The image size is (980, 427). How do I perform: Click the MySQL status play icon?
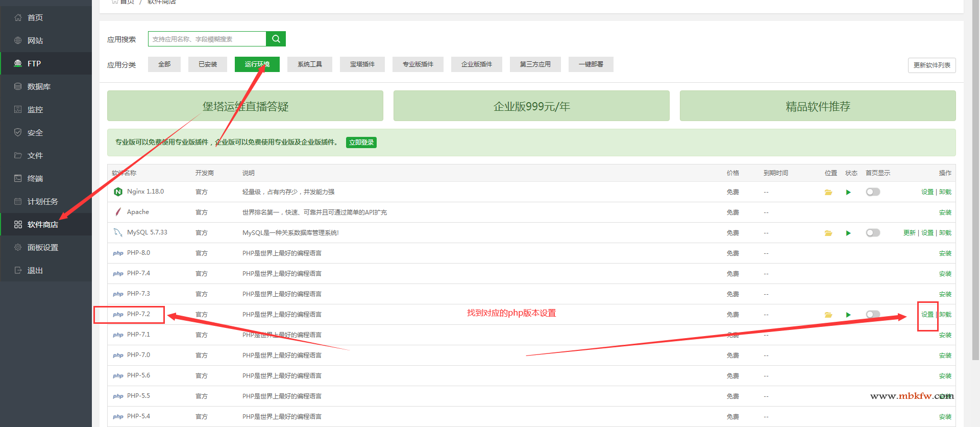[x=848, y=233]
